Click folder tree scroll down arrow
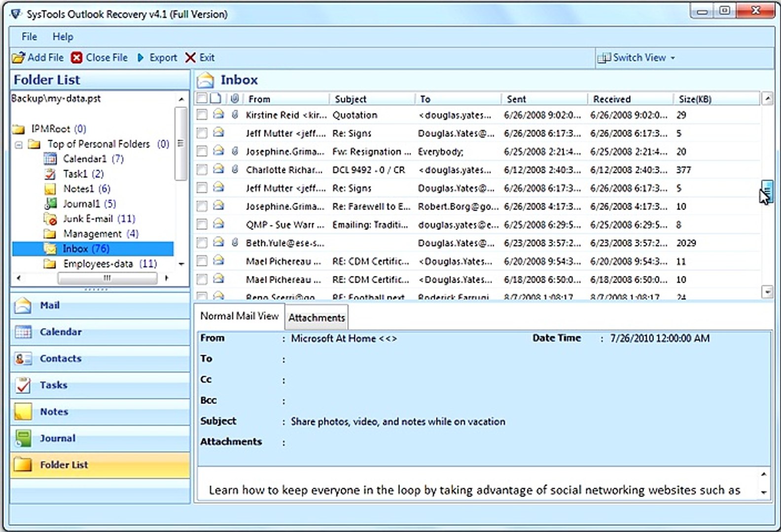Image resolution: width=781 pixels, height=532 pixels. 181,264
